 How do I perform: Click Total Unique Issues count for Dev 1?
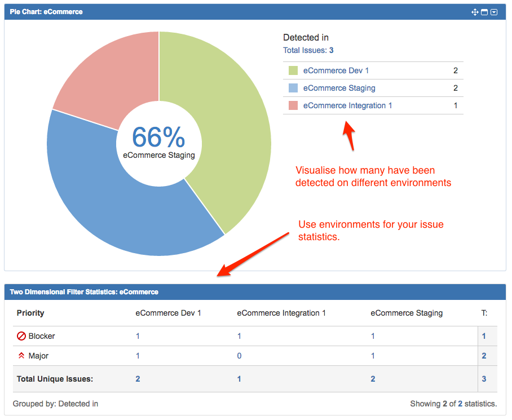point(138,379)
